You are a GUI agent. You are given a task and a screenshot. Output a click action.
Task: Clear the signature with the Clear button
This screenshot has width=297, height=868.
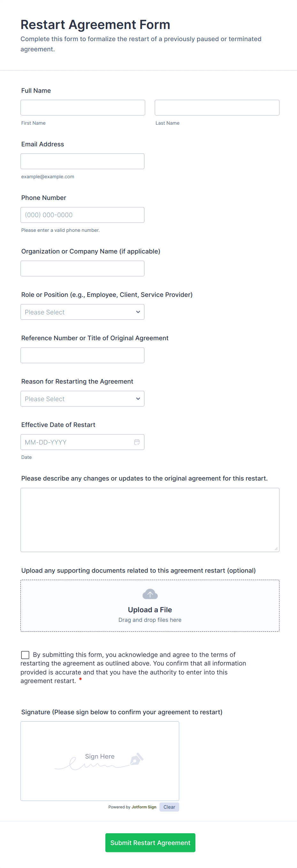point(169,807)
